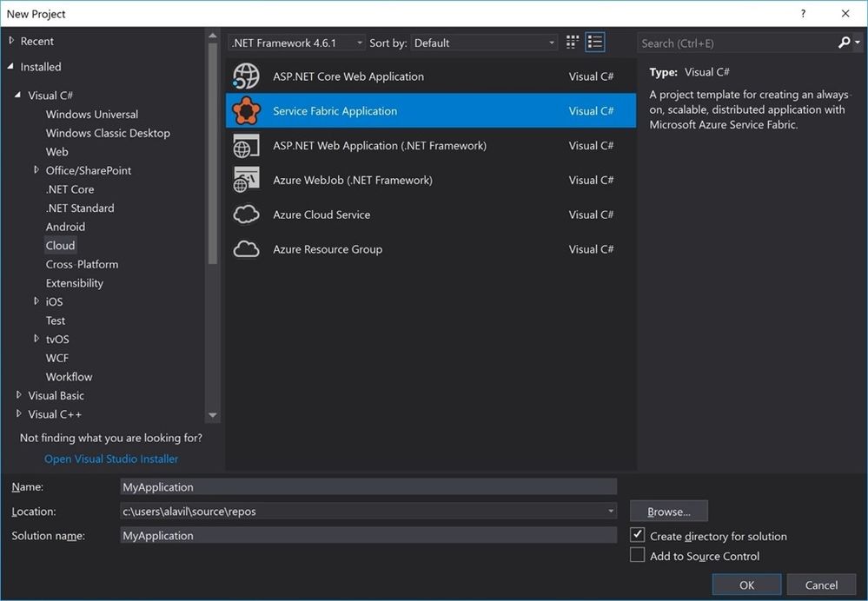Expand the Visual C++ node
Screen dimensions: 868x601
(x=19, y=414)
